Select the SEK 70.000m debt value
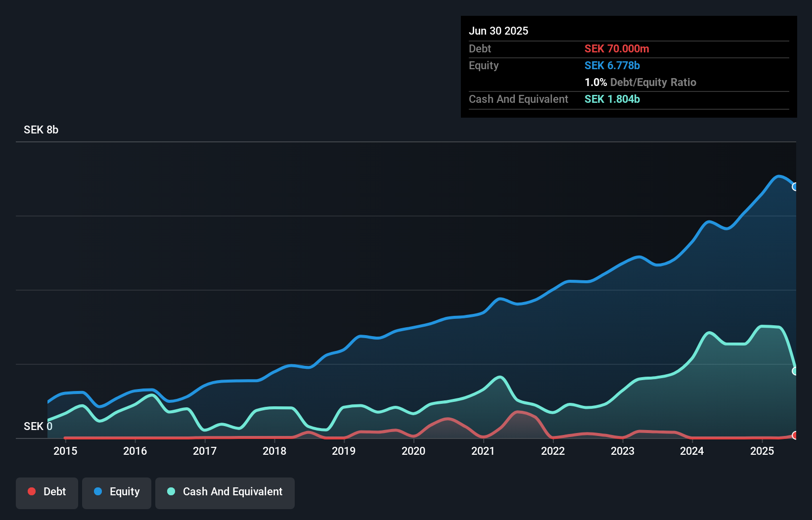 point(617,48)
